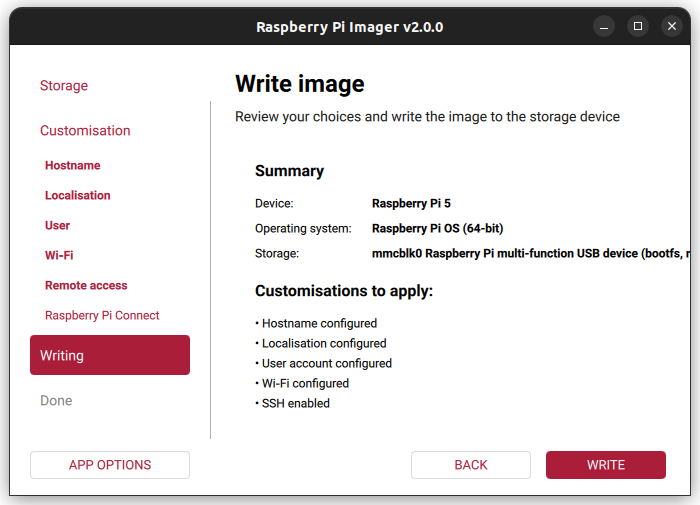Image resolution: width=700 pixels, height=505 pixels.
Task: Close the Raspberry Pi Imager window
Action: tap(672, 26)
